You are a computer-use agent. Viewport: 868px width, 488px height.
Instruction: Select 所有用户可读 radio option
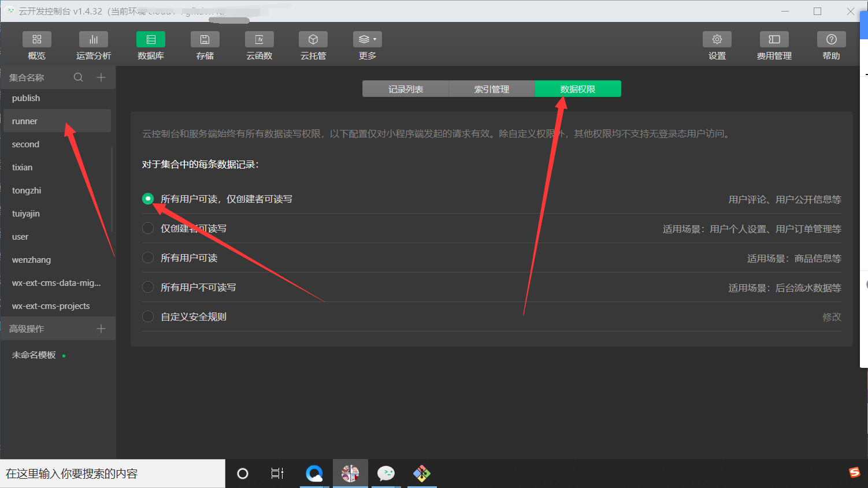[148, 258]
